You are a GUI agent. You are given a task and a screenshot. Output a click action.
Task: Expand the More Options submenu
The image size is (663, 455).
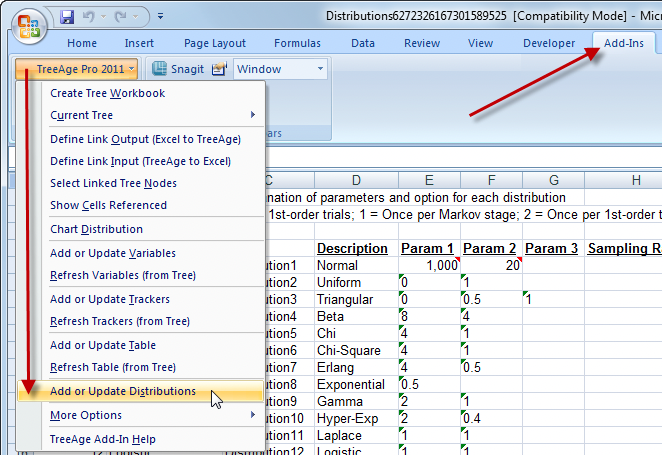(x=140, y=415)
